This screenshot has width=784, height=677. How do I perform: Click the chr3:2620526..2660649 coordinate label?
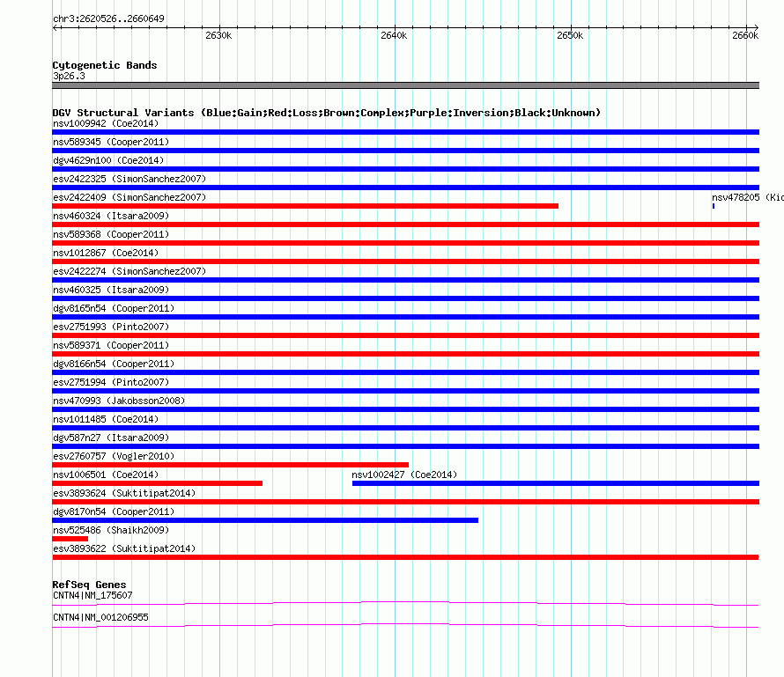[108, 19]
